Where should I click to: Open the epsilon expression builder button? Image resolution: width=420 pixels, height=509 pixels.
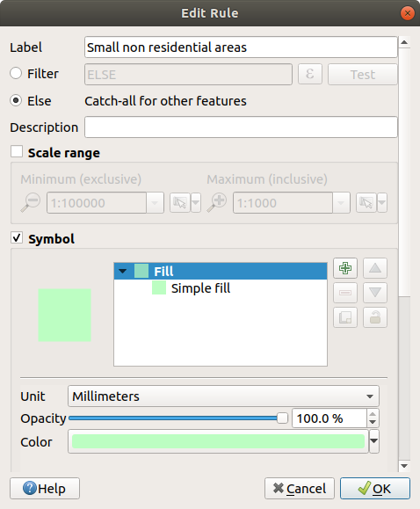point(310,74)
